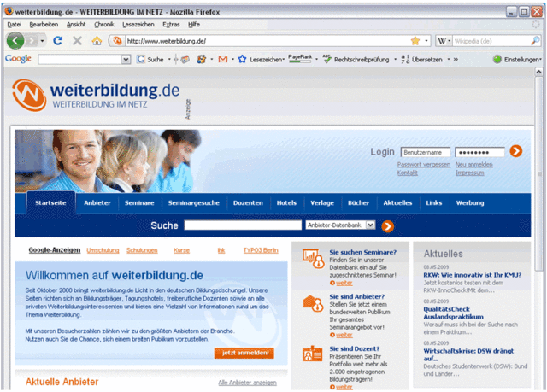Viewport: 547px width, 392px height.
Task: Open the Extras menu
Action: [x=171, y=25]
